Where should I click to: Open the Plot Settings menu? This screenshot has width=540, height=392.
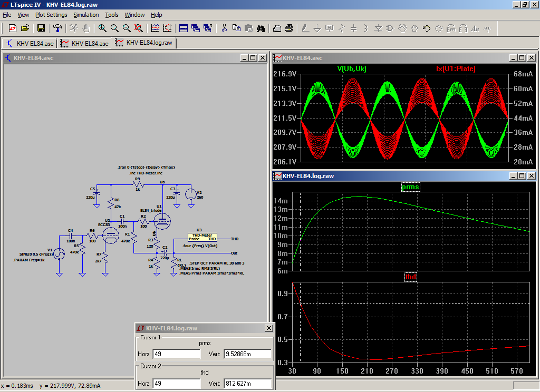tap(51, 15)
